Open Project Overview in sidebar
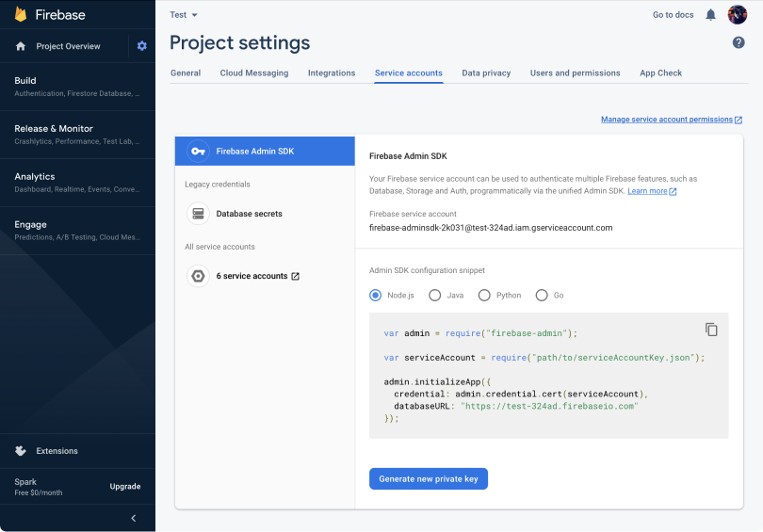This screenshot has width=763, height=532. click(68, 46)
